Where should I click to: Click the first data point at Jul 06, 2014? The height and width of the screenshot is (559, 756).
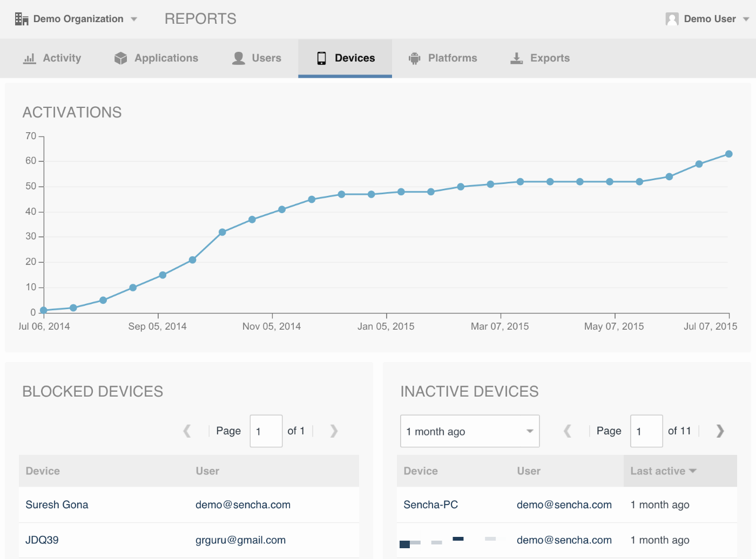[44, 310]
